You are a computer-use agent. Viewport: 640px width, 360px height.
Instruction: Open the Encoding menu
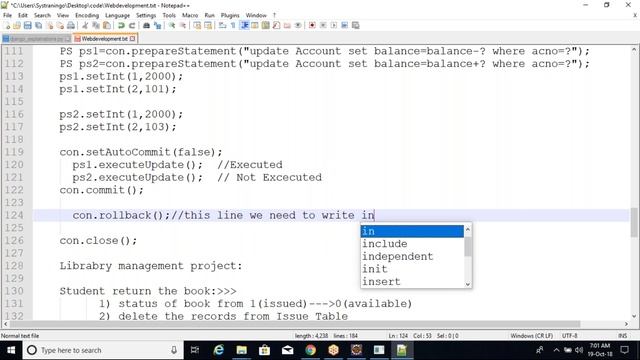point(87,15)
